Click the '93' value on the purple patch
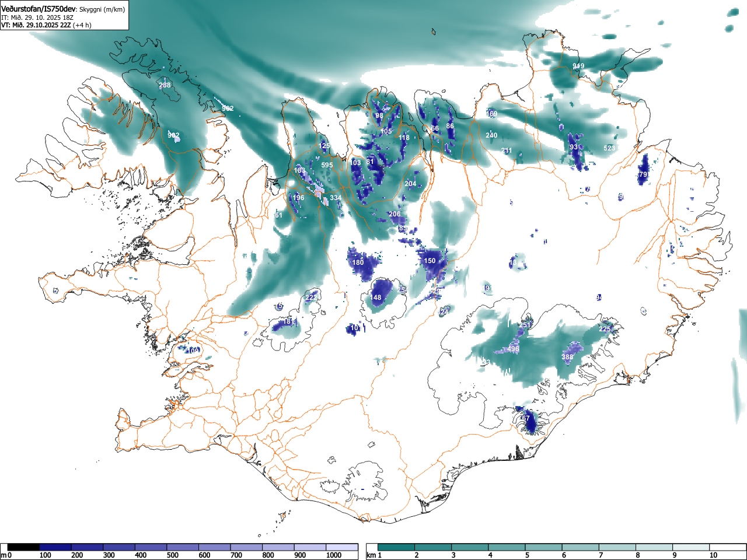Viewport: 747px width, 560px height. [x=574, y=147]
